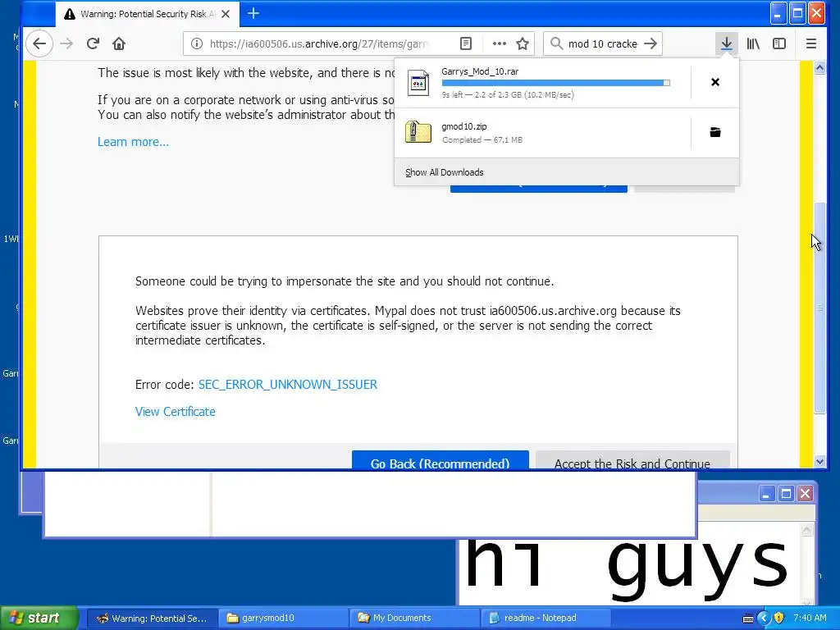Bookmark this page with the star

point(523,43)
